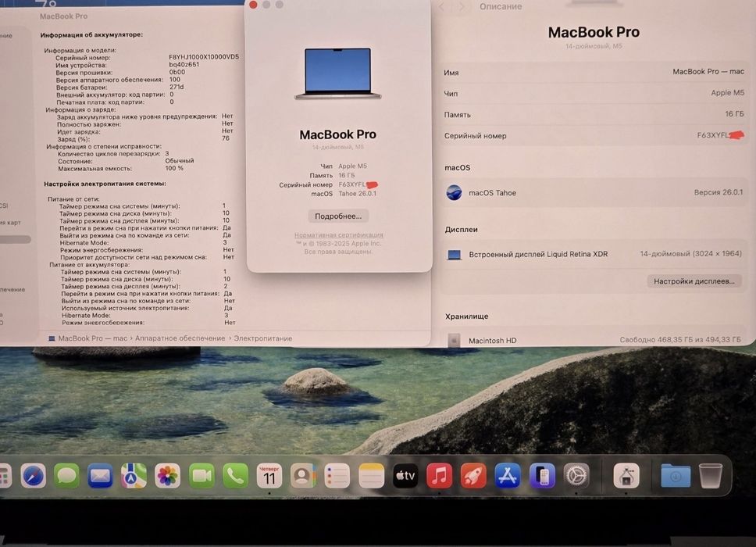Select MacBook Pro — mac in path bar
This screenshot has width=756, height=547.
pyautogui.click(x=93, y=338)
